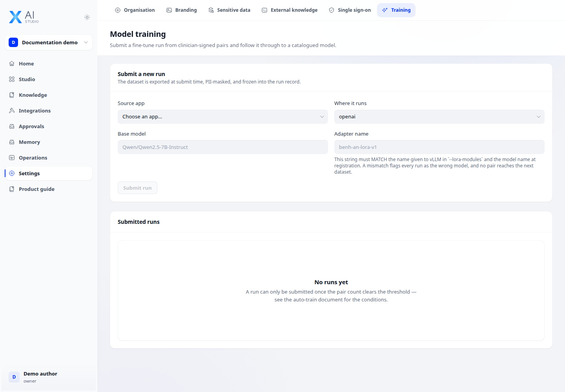Open Operations via the activity icon
Image resolution: width=565 pixels, height=392 pixels.
click(12, 158)
